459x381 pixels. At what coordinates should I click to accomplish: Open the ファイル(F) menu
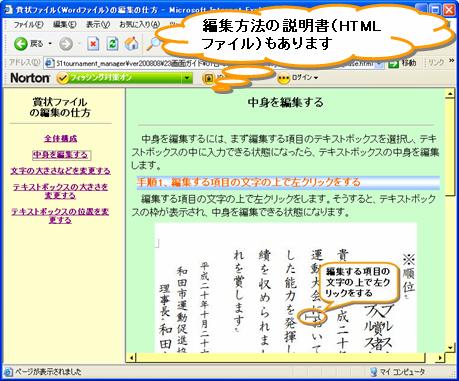[28, 24]
